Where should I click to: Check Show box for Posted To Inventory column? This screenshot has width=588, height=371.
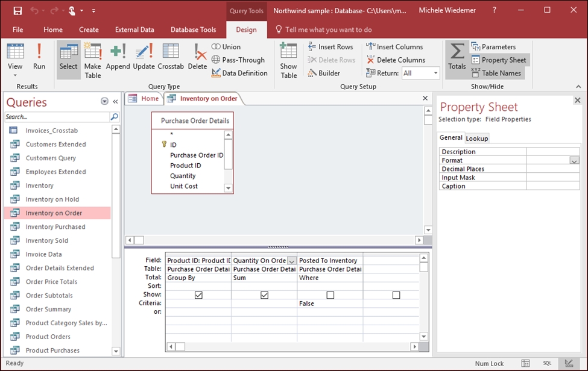(330, 295)
